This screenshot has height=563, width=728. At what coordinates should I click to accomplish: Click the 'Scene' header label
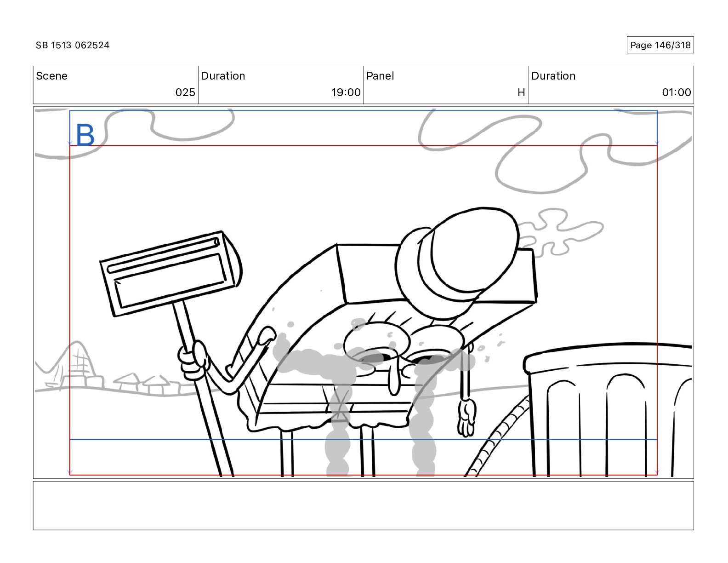51,76
